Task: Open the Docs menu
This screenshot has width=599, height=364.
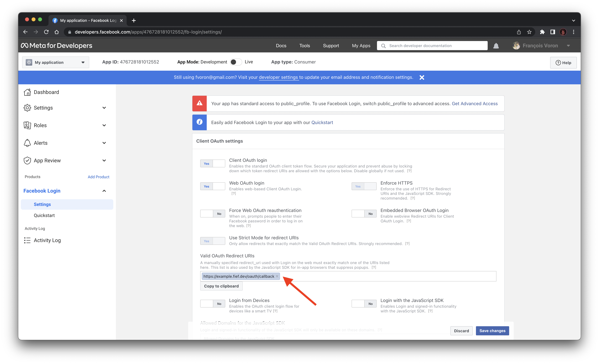Action: point(281,45)
